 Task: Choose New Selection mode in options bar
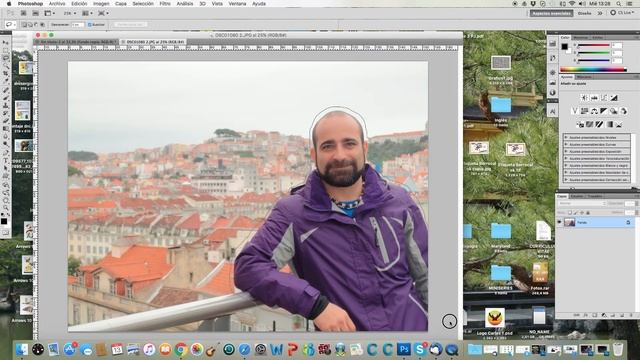24,24
